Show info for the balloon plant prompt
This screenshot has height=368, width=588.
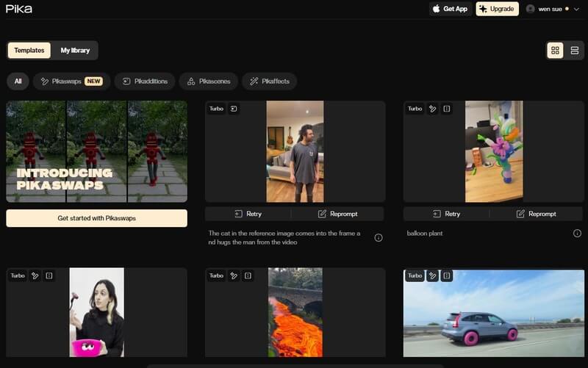577,234
